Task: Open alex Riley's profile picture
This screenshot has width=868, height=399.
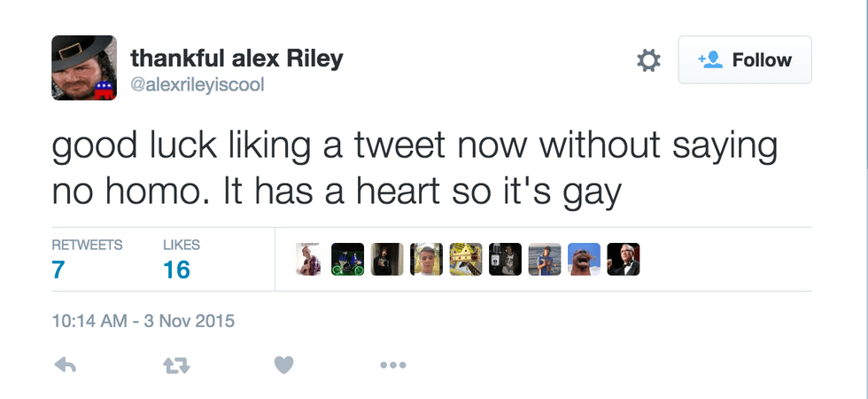Action: click(x=83, y=67)
